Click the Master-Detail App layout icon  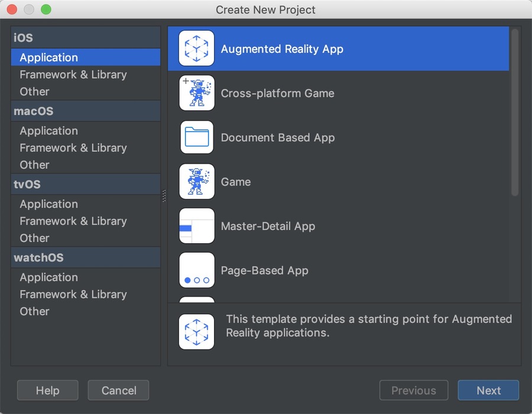[x=196, y=226]
